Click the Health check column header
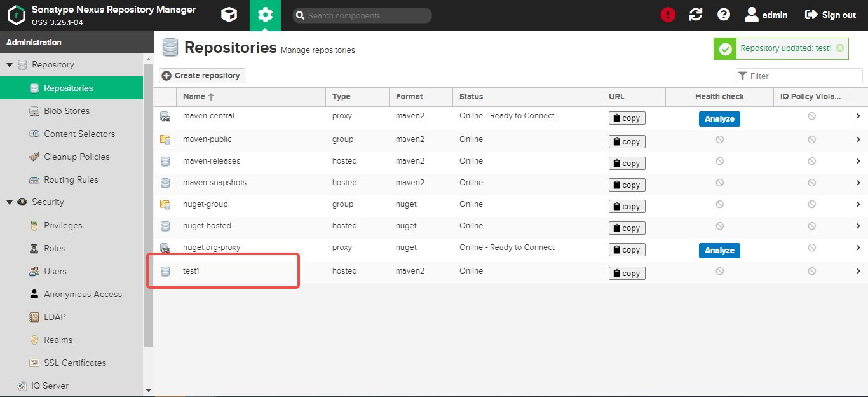The image size is (868, 397). click(719, 97)
